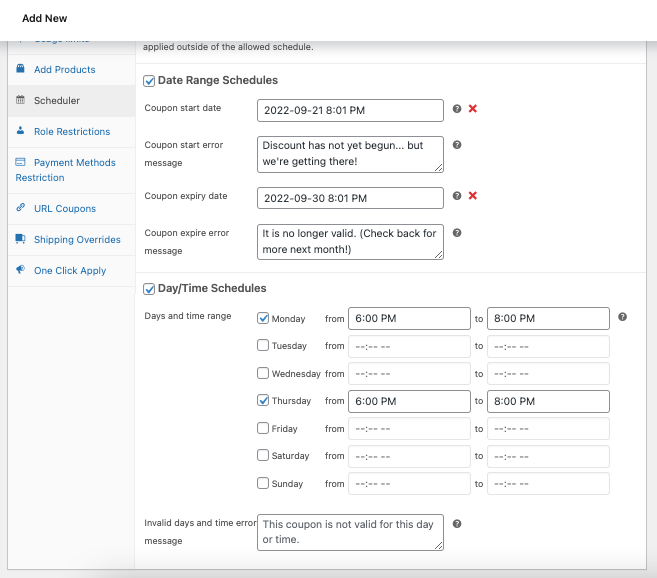Click the Monday from time field
Screen dimensions: 657x578
(409, 319)
